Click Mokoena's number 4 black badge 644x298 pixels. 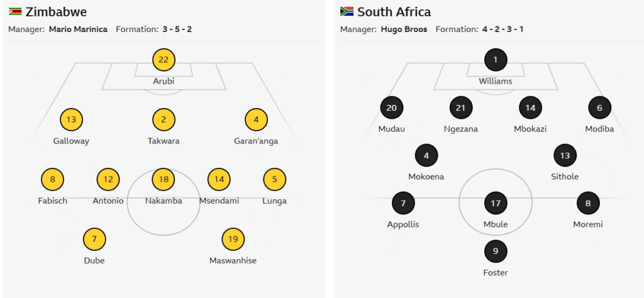pos(426,155)
